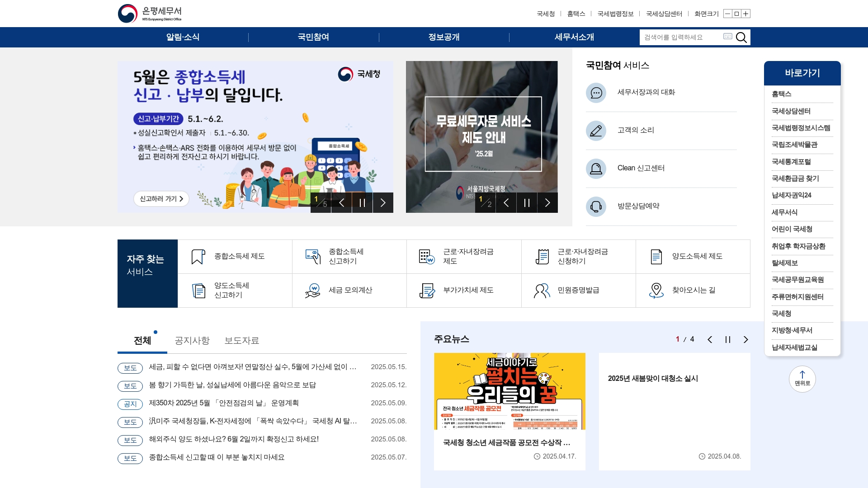Viewport: 868px width, 488px height.
Task: Open the virtual keyboard icon in search box
Action: coord(727,36)
